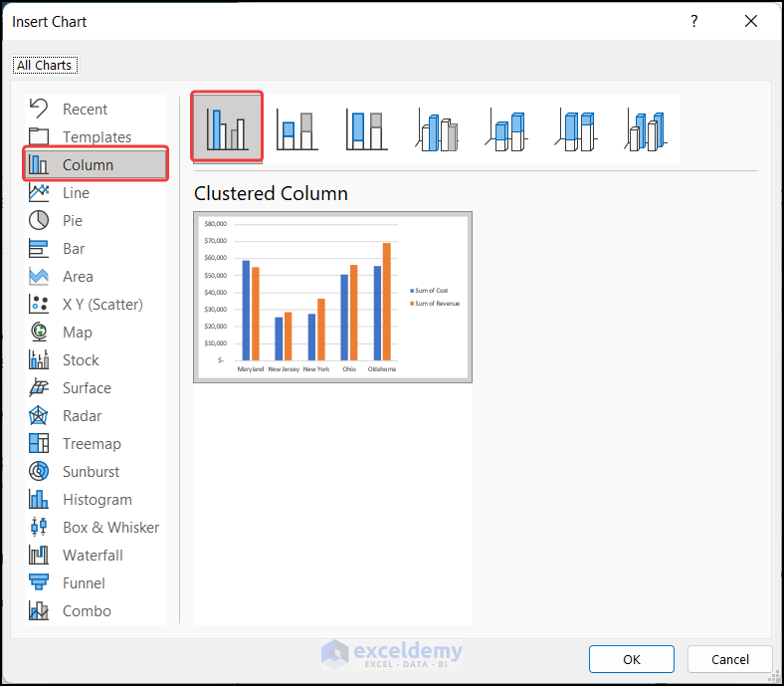784x686 pixels.
Task: Click the Bar category label
Action: click(74, 249)
